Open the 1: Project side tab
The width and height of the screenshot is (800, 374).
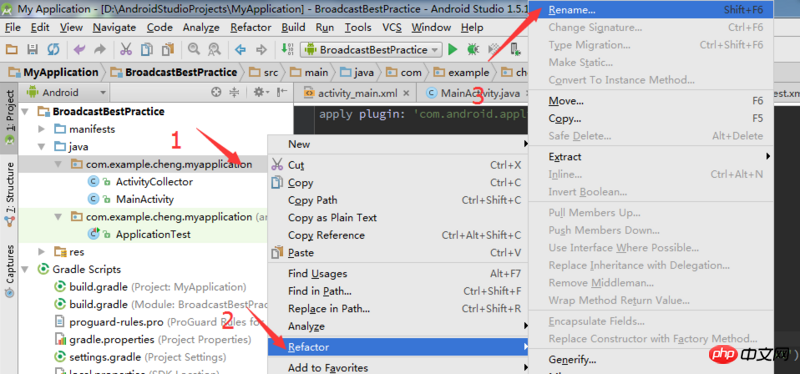pos(10,119)
